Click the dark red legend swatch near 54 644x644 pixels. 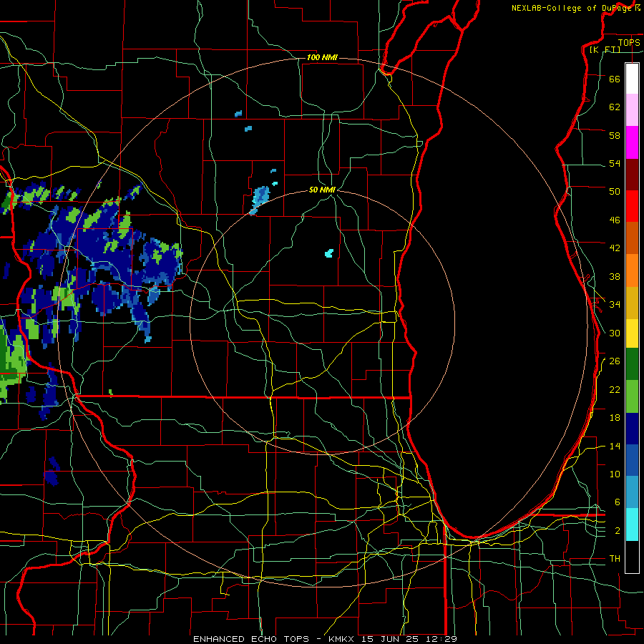click(632, 174)
